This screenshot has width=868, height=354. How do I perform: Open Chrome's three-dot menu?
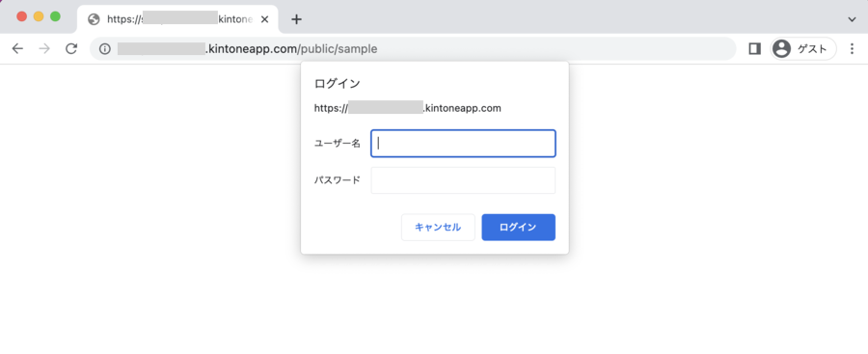(853, 49)
